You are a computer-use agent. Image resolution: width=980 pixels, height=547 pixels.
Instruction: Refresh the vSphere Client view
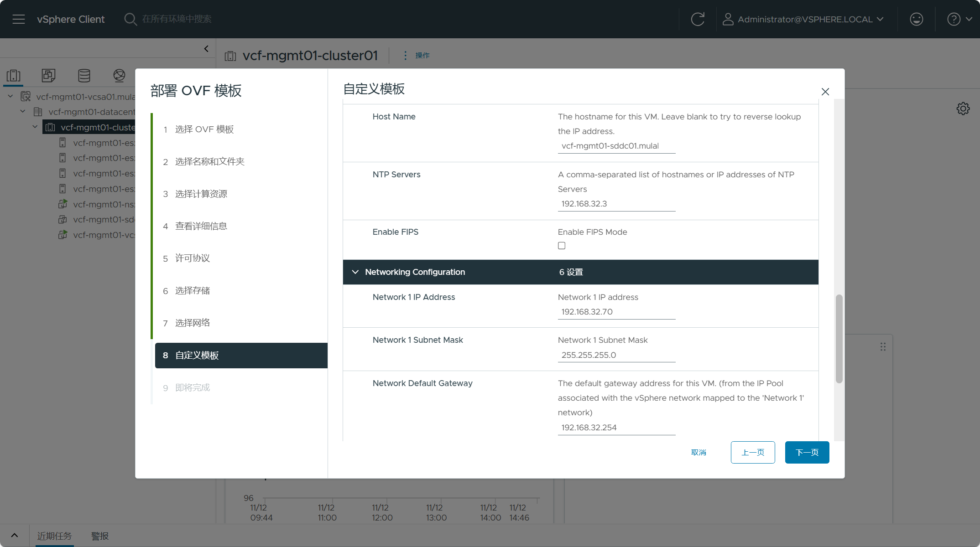coord(698,19)
